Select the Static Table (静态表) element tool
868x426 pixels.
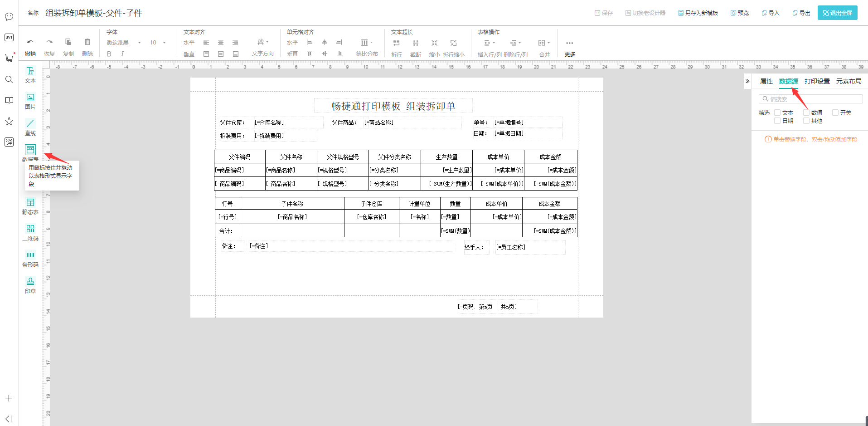click(x=30, y=206)
